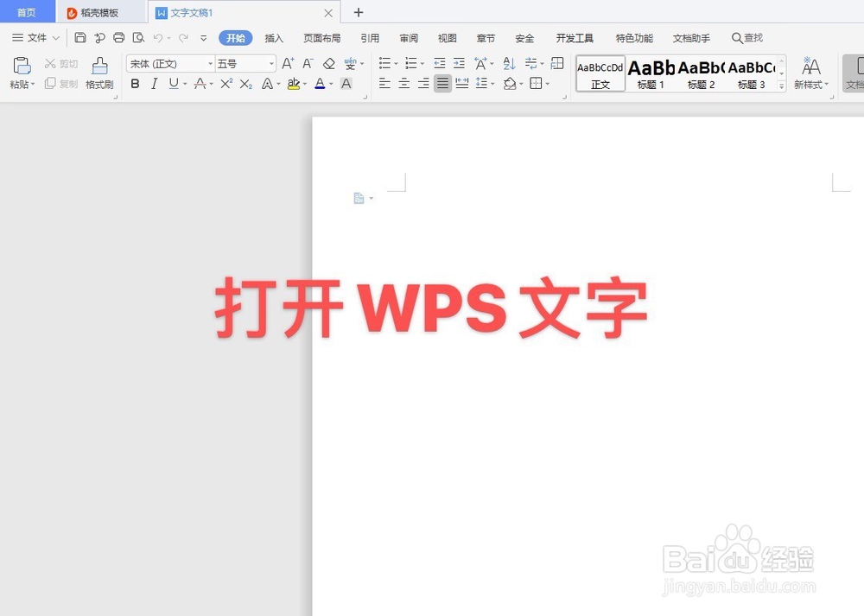Click the Undo arrow icon

[158, 37]
